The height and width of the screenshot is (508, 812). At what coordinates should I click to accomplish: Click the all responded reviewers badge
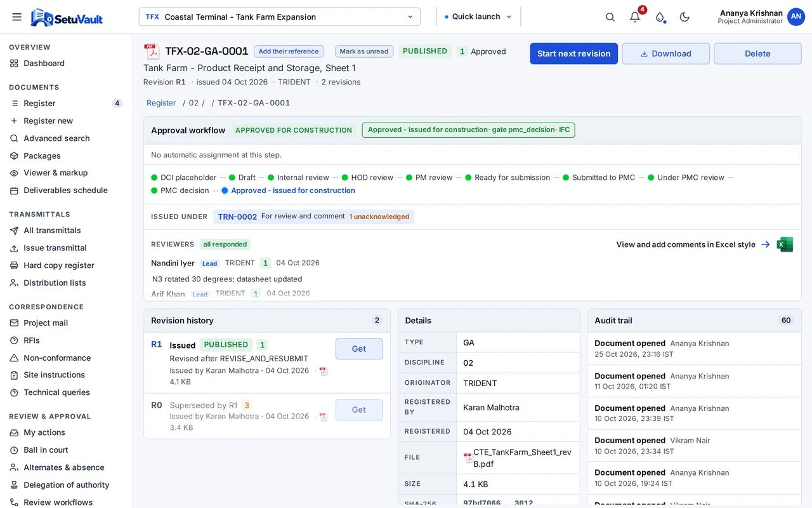coord(225,244)
